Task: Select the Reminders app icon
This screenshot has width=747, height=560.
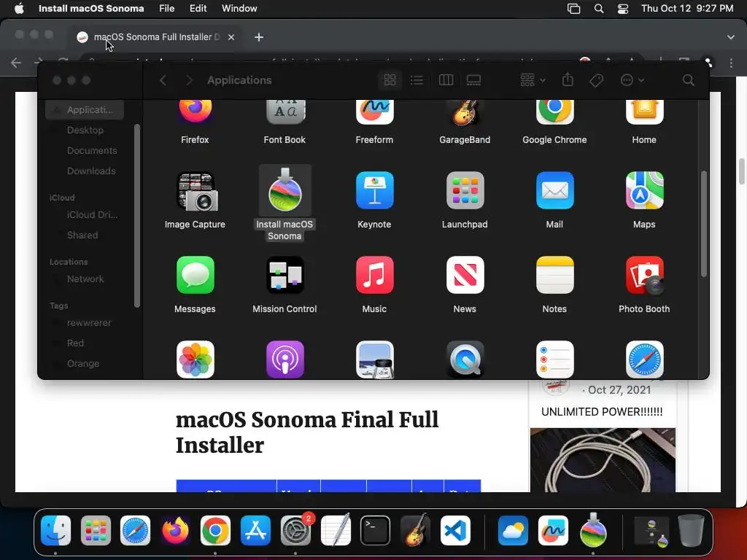Action: (x=554, y=359)
